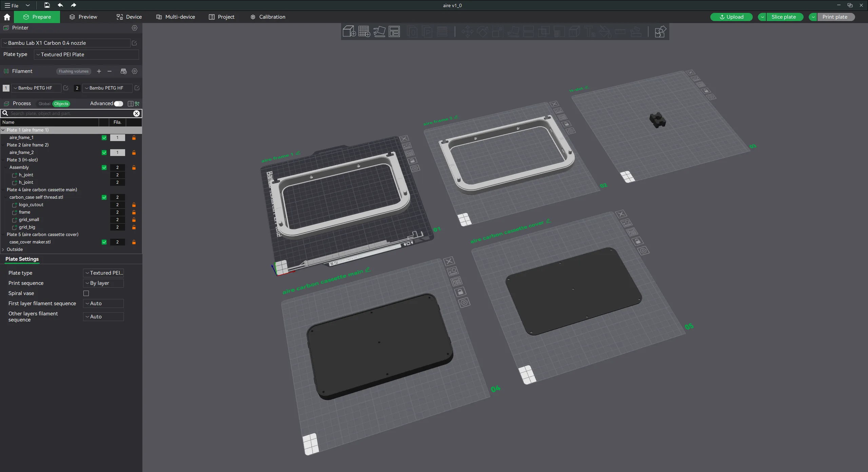Click Auto orient icon in the toolbar
Screen dimensions: 868x472
[x=379, y=32]
